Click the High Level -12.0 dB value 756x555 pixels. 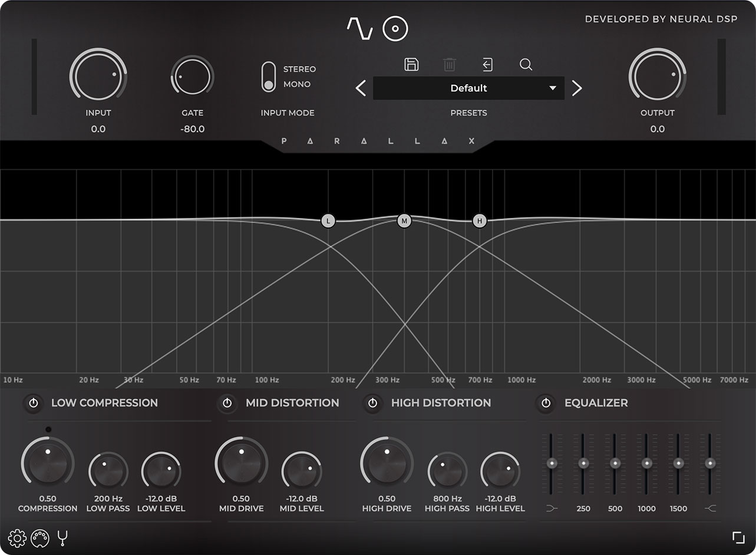[x=500, y=499]
